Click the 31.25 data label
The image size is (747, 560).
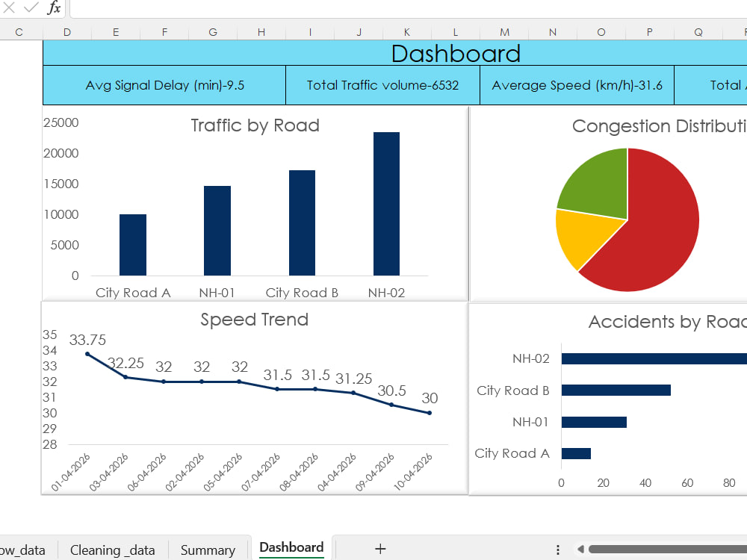[353, 379]
